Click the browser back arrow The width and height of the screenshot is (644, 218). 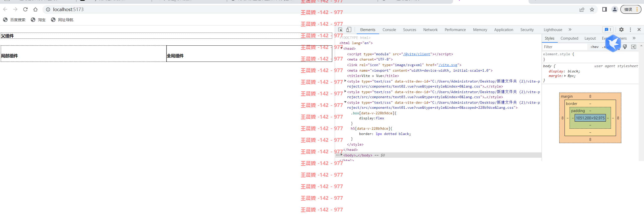point(5,9)
